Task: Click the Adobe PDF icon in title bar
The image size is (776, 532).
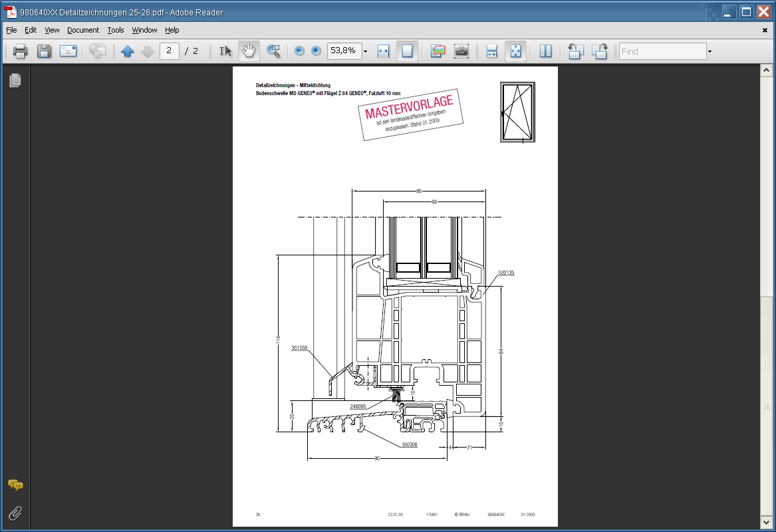Action: pos(11,12)
